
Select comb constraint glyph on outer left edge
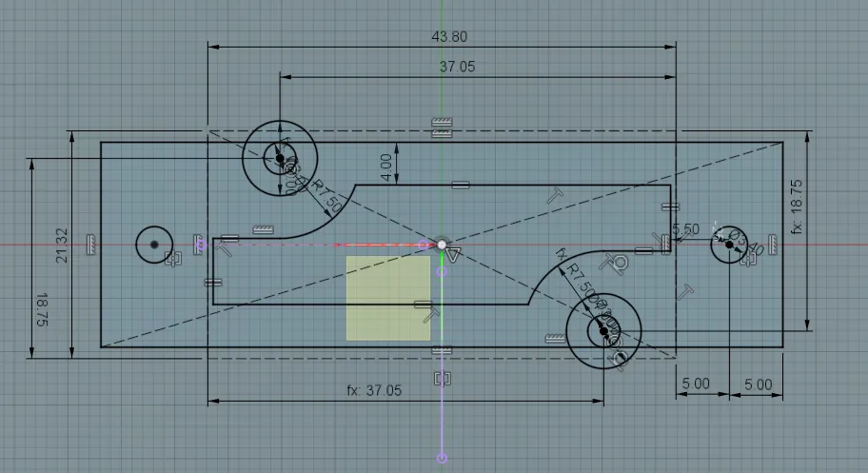pos(91,245)
